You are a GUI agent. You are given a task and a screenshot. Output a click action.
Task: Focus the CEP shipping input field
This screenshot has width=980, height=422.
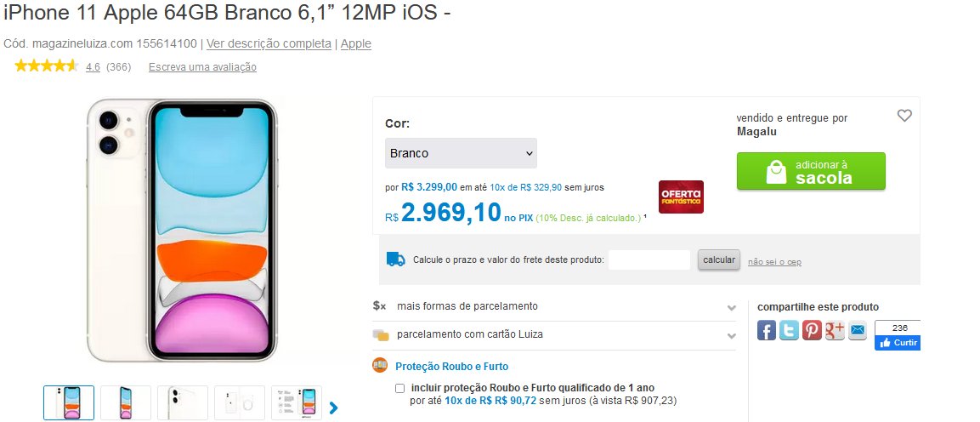click(x=649, y=259)
